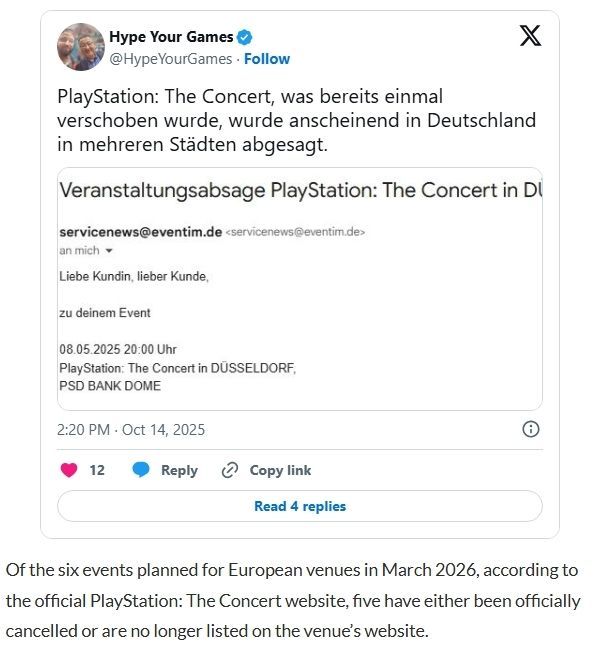Click the Hype Your Games profile avatar
The image size is (601, 649).
tap(81, 47)
